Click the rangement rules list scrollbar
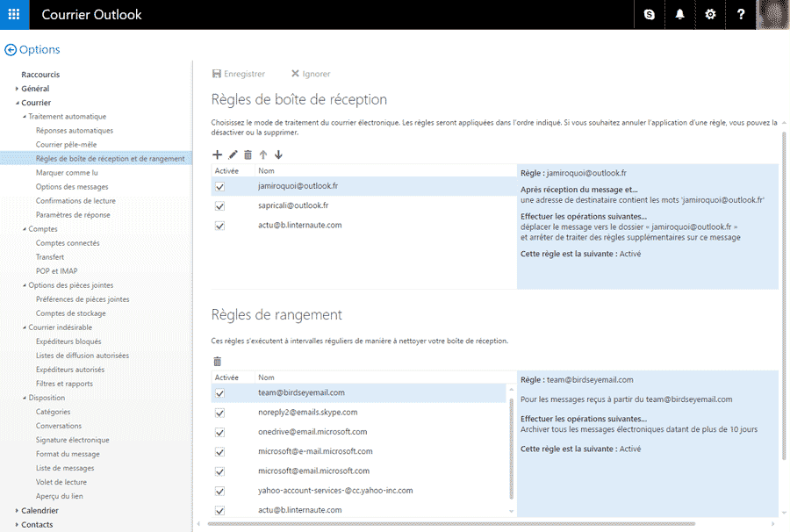The image size is (790, 532). [x=512, y=449]
